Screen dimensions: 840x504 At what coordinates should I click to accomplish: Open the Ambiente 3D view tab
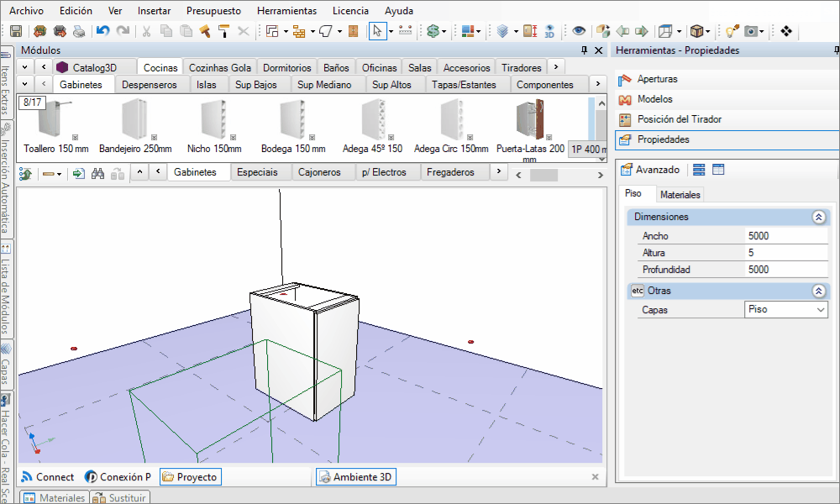pos(355,476)
